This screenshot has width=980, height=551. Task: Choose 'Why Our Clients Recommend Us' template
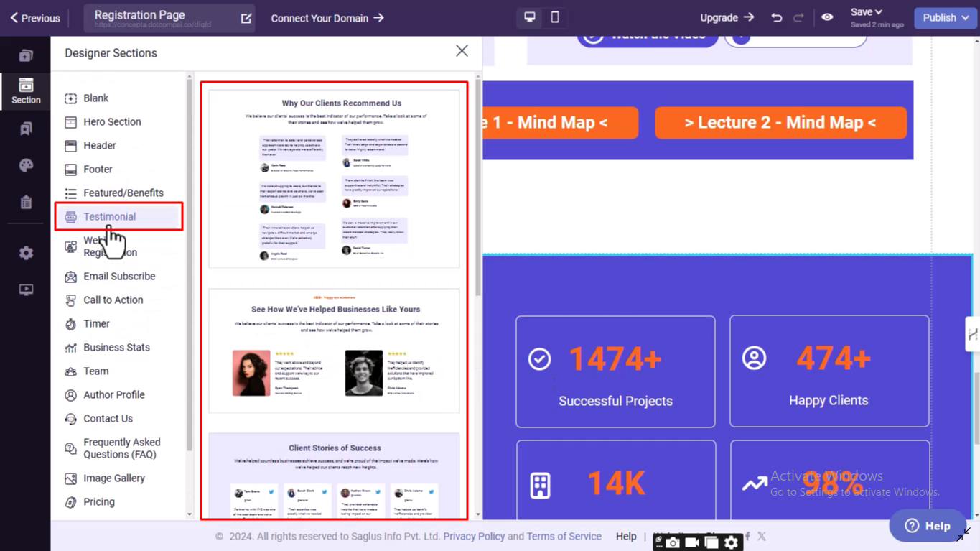[334, 179]
